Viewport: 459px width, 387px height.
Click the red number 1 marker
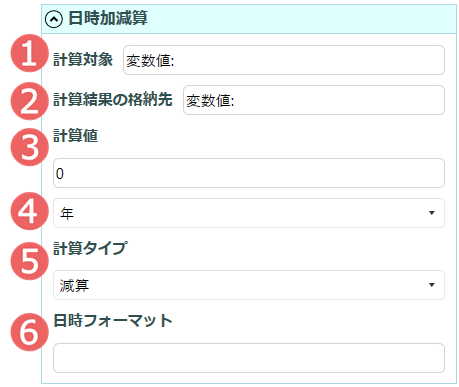tap(30, 53)
